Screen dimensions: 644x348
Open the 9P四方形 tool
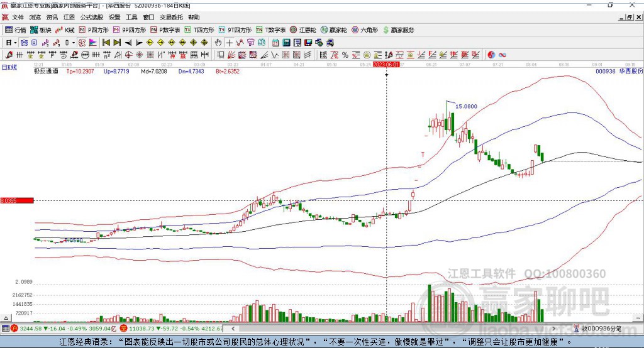(x=130, y=30)
